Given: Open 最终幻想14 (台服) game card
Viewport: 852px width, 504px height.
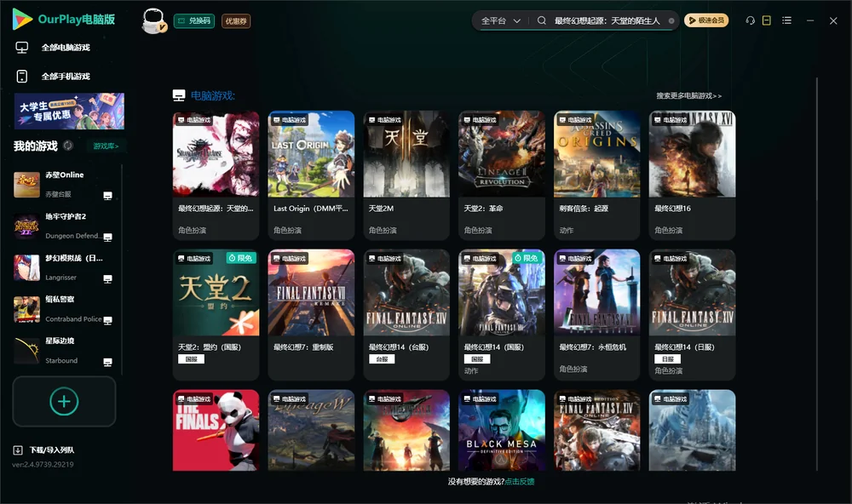Looking at the screenshot, I should click(406, 314).
